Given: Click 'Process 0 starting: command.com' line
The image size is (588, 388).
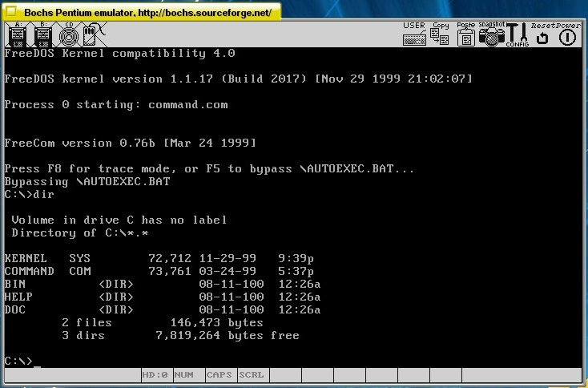Looking at the screenshot, I should (x=116, y=105).
